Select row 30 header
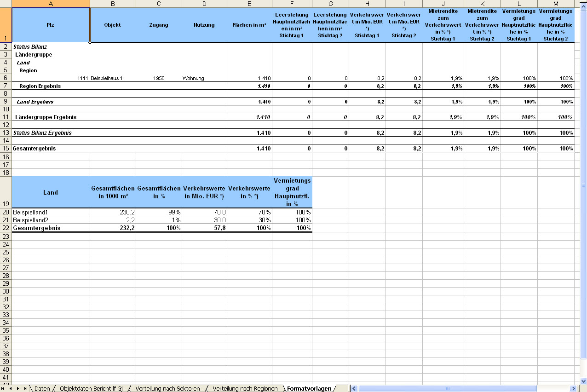Image resolution: width=587 pixels, height=392 pixels. tap(6, 291)
